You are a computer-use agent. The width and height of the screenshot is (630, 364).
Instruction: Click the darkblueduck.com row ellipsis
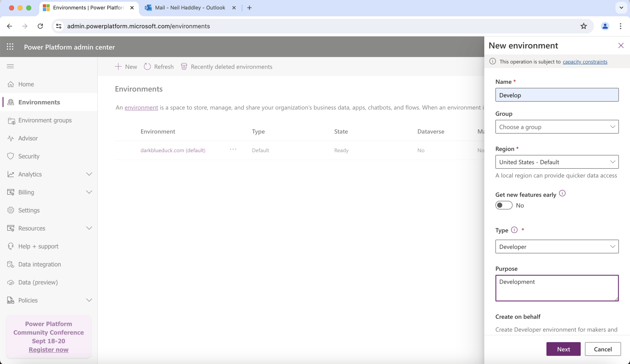[x=233, y=150]
